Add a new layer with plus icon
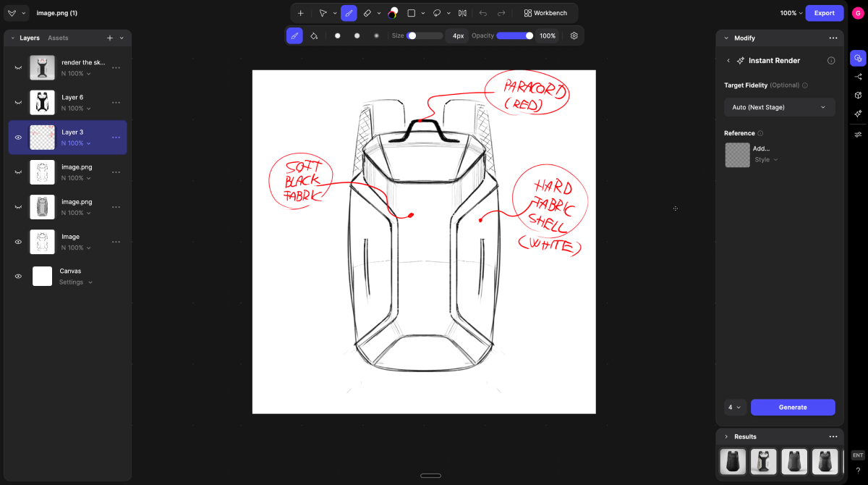Screen dimensions: 868x485 click(110, 38)
